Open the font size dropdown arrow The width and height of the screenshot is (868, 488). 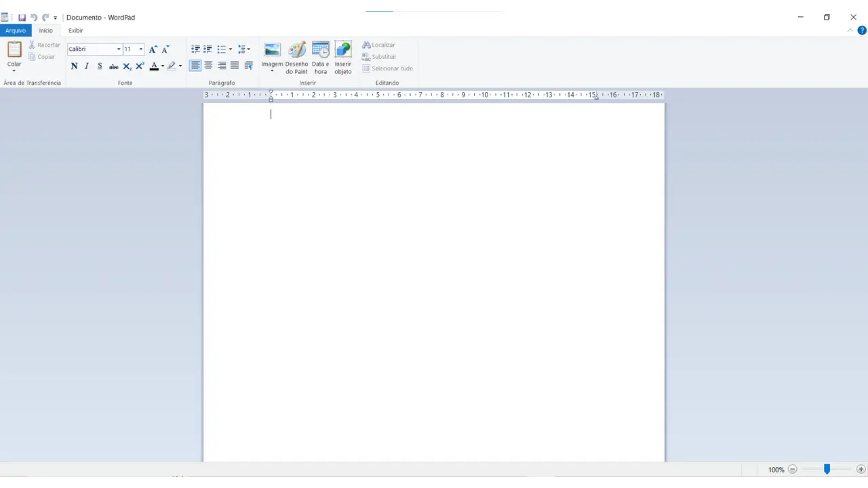(x=141, y=49)
